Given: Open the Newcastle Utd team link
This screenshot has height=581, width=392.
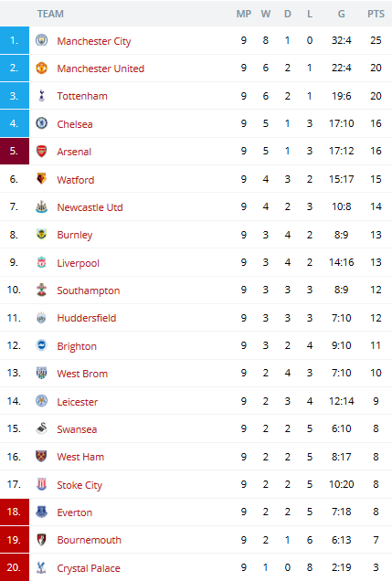Looking at the screenshot, I should point(90,207).
